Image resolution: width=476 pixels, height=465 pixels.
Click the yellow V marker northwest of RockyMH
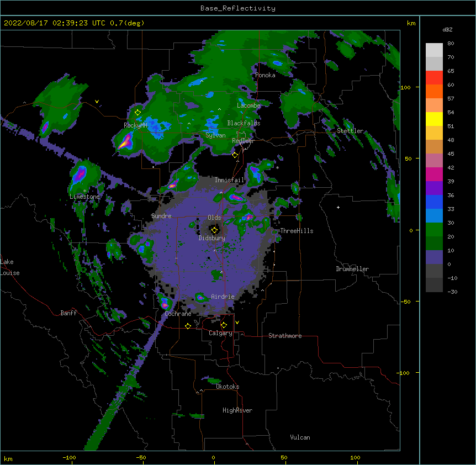point(97,102)
